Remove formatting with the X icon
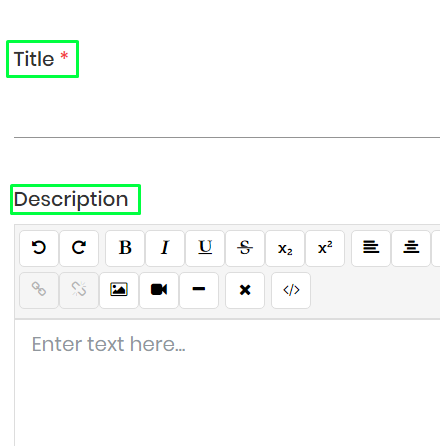Screen dimensions: 440x446 (245, 290)
